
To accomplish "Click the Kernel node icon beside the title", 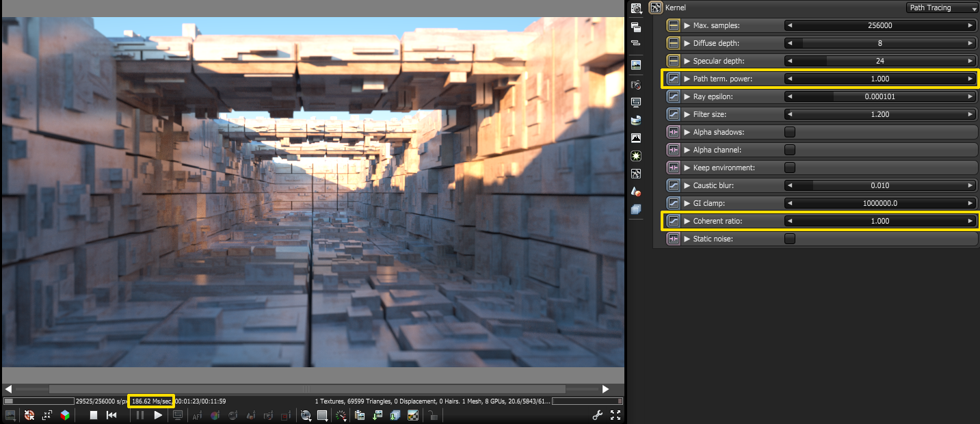I will pyautogui.click(x=656, y=8).
